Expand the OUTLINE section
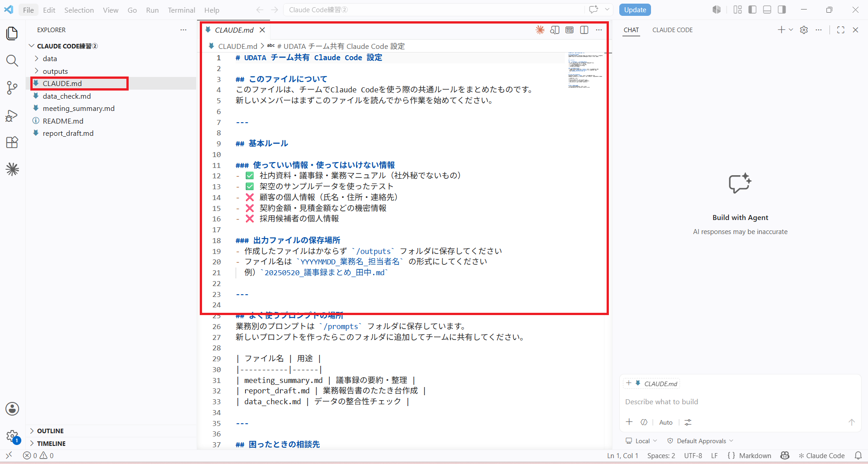 point(111,431)
